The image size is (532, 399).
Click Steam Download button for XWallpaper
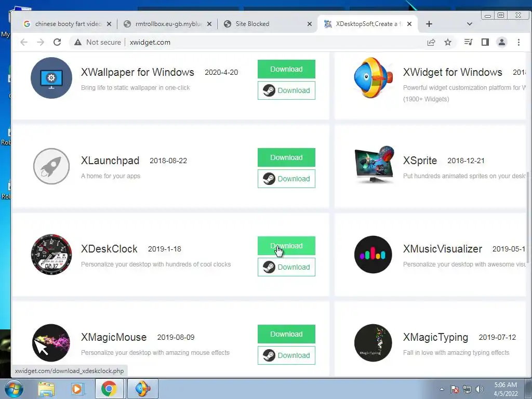(x=286, y=90)
